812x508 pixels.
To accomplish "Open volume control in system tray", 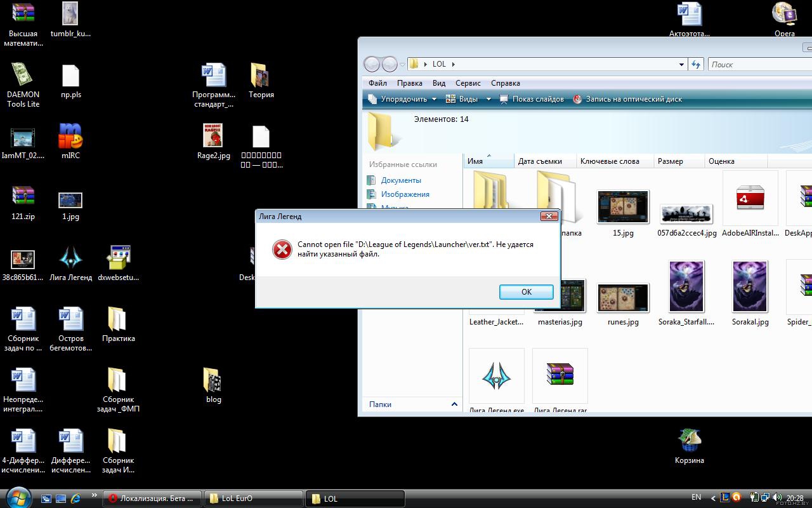I will click(776, 498).
